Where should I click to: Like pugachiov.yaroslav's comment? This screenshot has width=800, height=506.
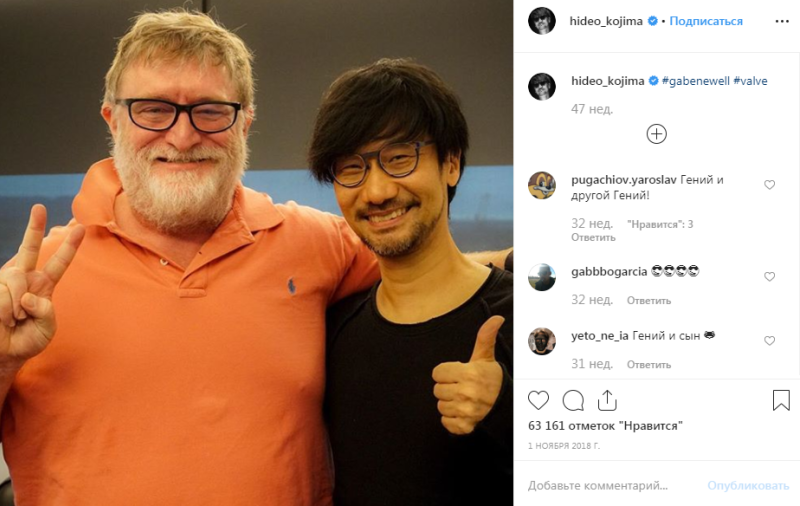coord(769,185)
